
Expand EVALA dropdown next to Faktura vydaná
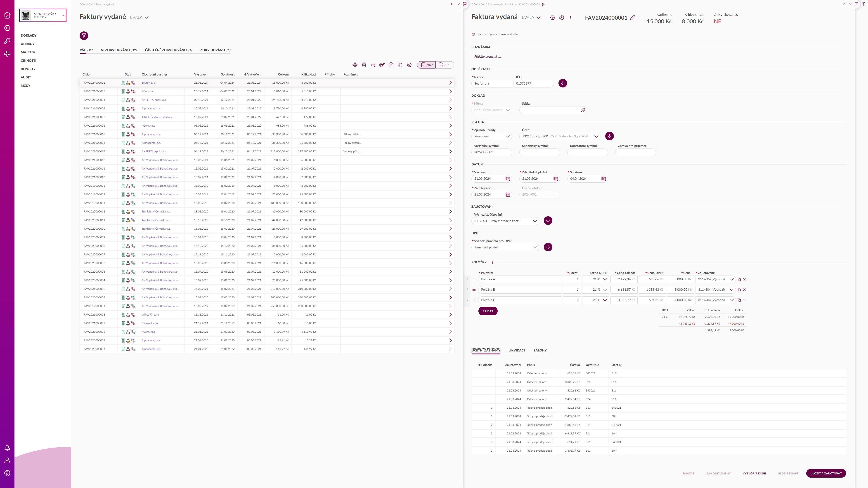click(x=531, y=17)
